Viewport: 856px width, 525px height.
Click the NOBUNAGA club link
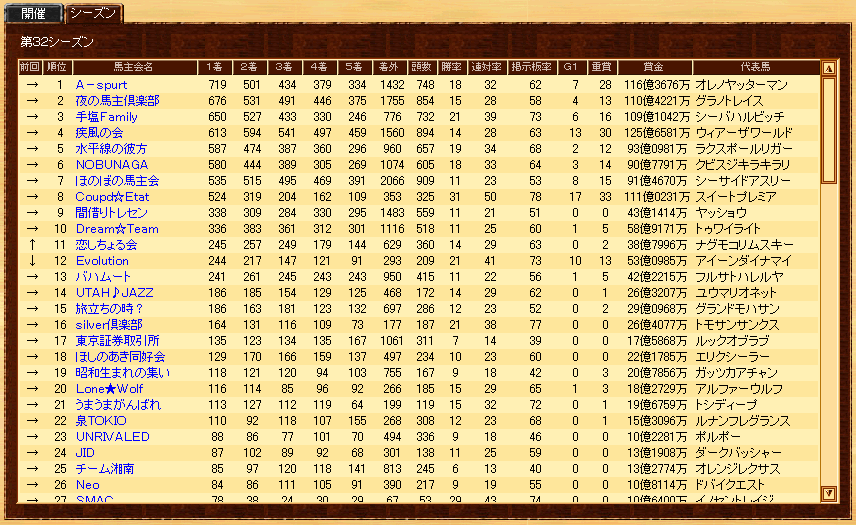pos(111,165)
